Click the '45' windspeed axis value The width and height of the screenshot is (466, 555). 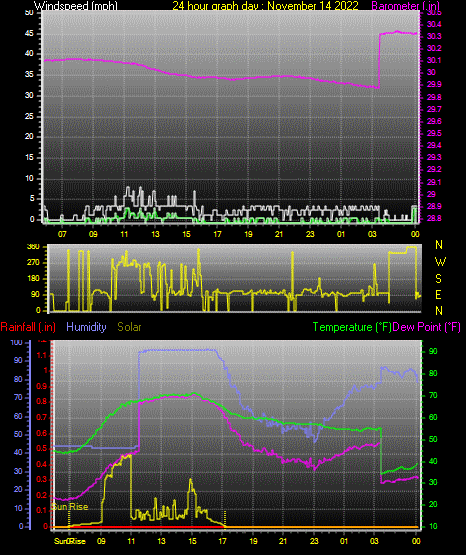tap(29, 34)
